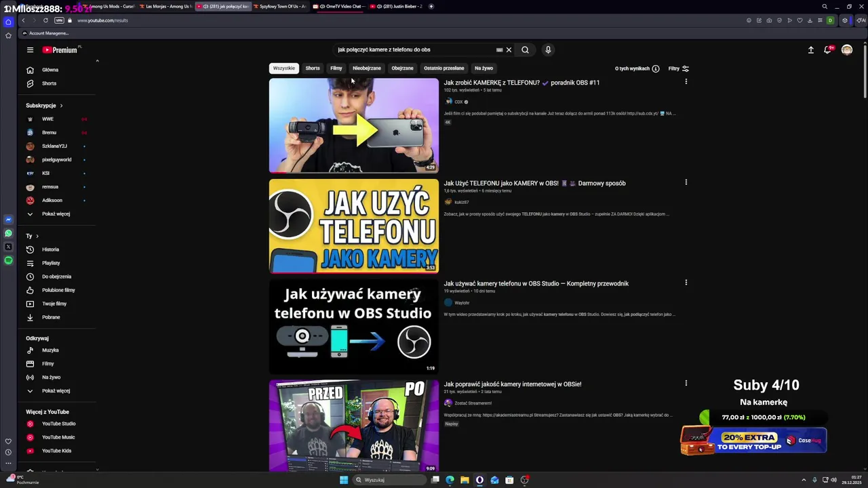Select the Obejrzane filter chip

402,68
